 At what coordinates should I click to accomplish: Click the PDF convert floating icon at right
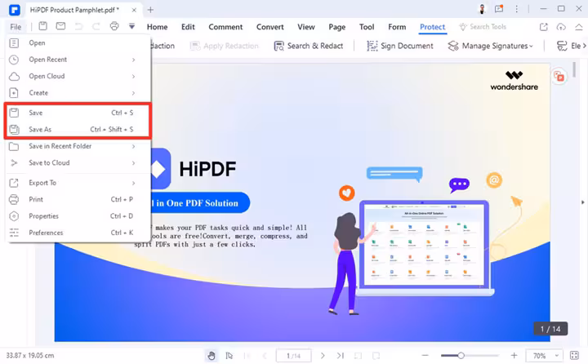tap(559, 77)
